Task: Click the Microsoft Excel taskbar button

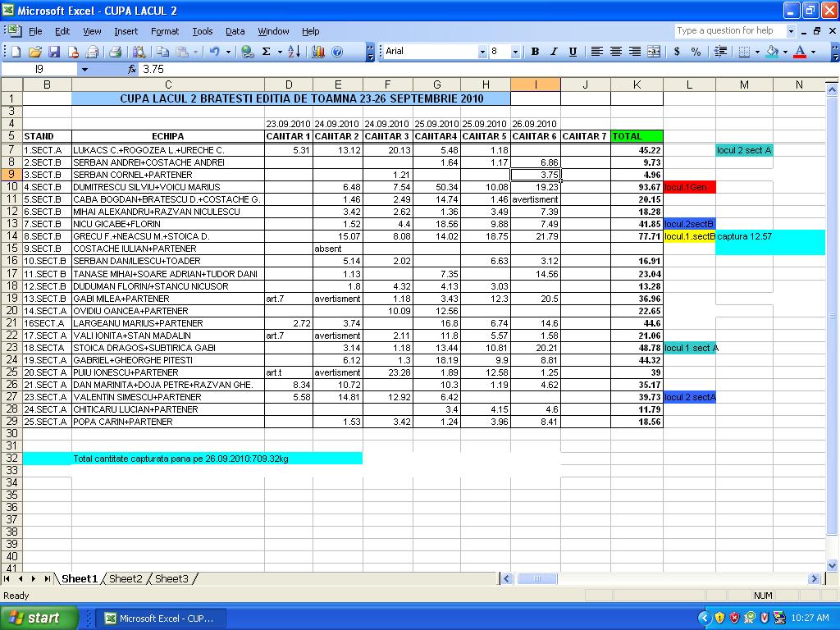Action: click(x=158, y=618)
